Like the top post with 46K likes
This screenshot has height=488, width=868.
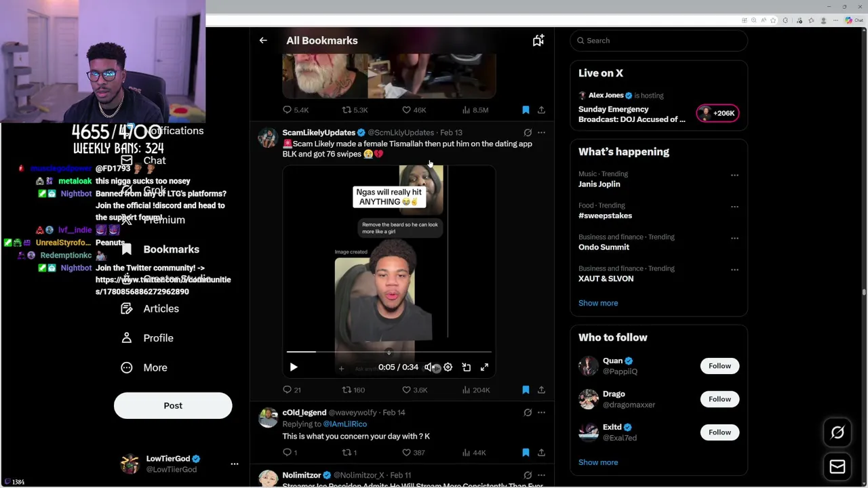414,110
